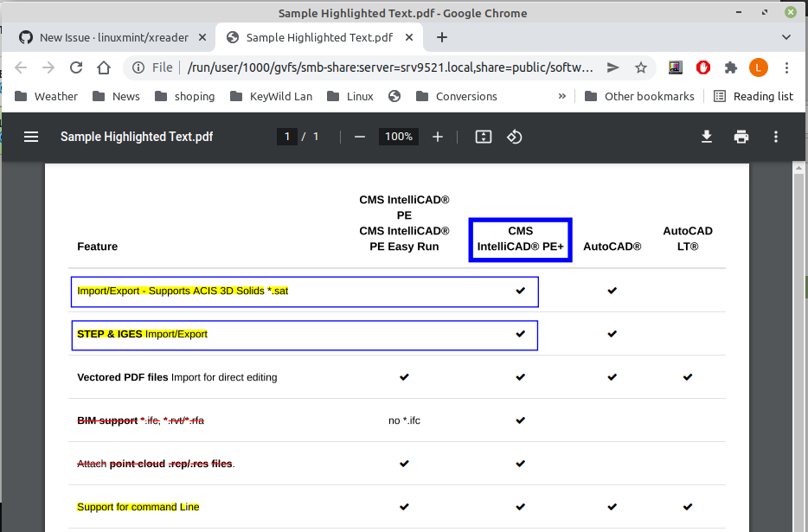Share this page using send icon
Screen dimensions: 808x532
pyautogui.click(x=612, y=67)
